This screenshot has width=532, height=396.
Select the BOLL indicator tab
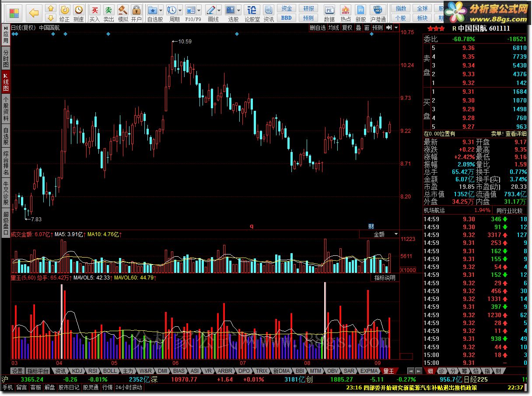[x=110, y=371]
